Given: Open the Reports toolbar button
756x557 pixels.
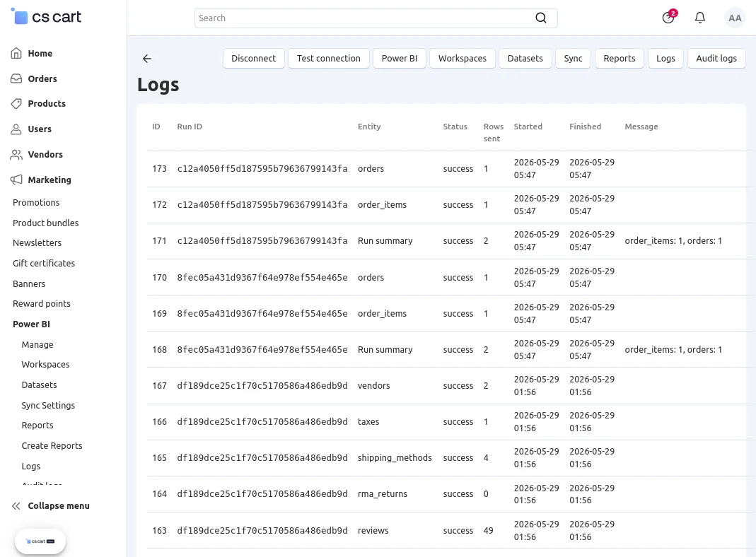Looking at the screenshot, I should pyautogui.click(x=619, y=58).
